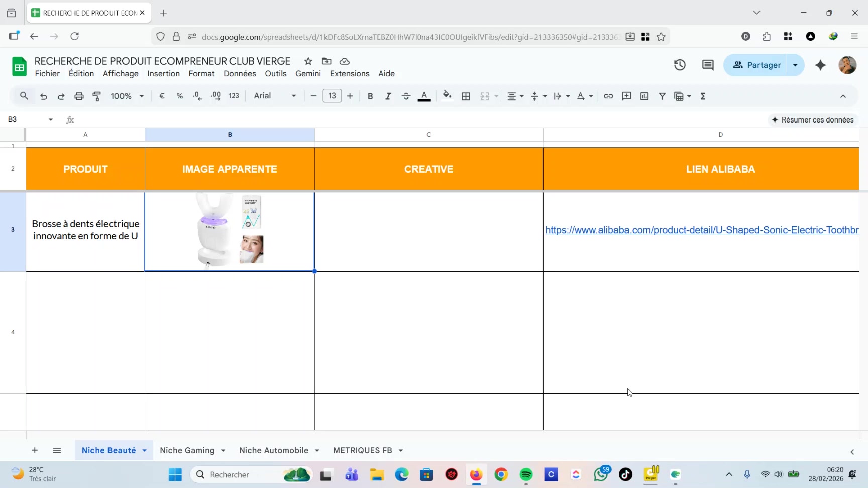Click the print icon in toolbar

point(79,96)
